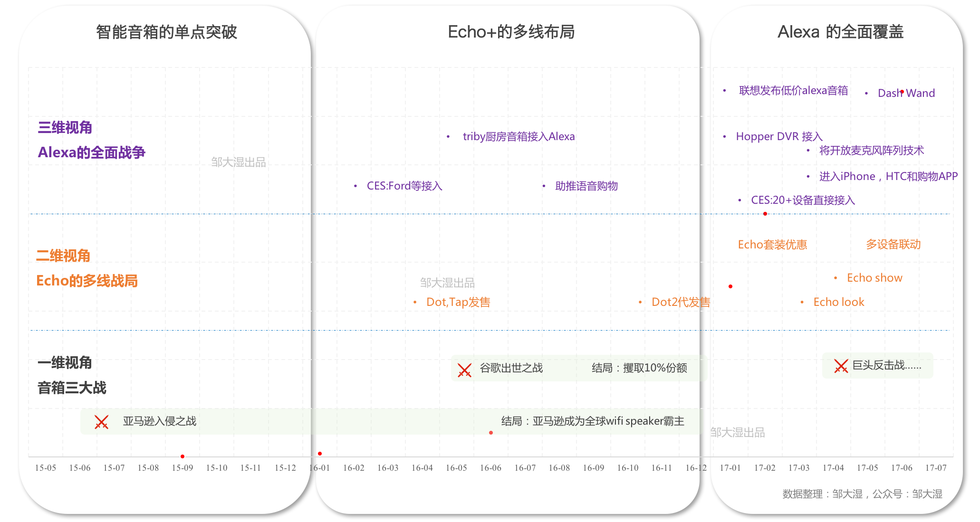Click the 15-05 timeline axis label

pos(46,468)
